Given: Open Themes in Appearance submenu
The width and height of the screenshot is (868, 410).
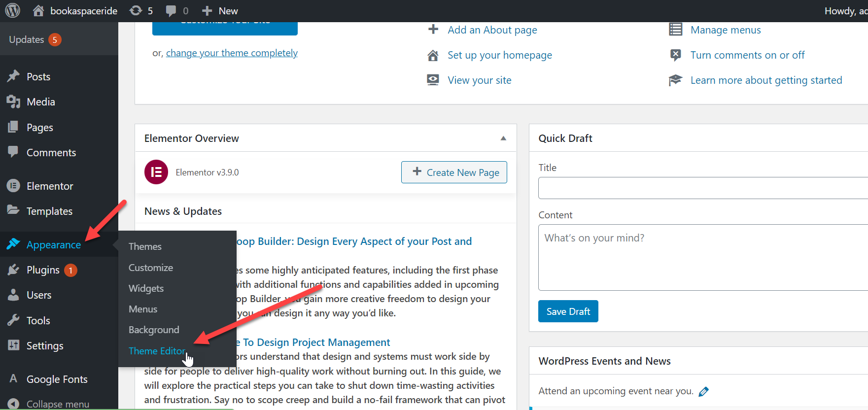Looking at the screenshot, I should pos(145,246).
